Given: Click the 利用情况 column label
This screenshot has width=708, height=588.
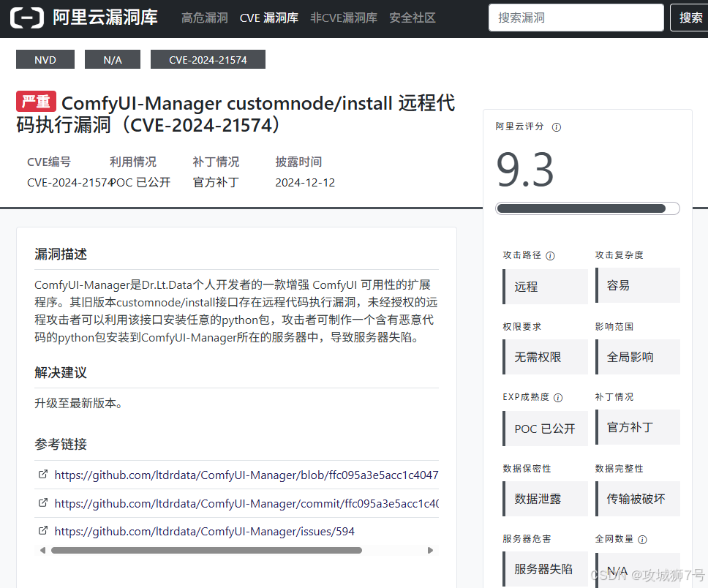Looking at the screenshot, I should (133, 162).
